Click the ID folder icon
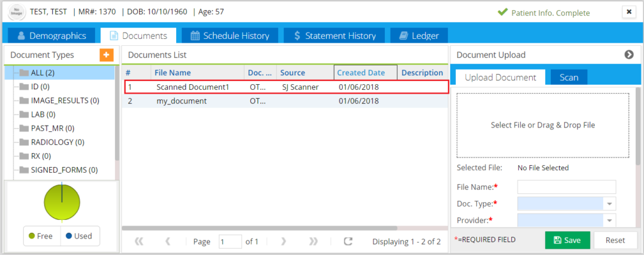644x255 pixels. pos(24,87)
